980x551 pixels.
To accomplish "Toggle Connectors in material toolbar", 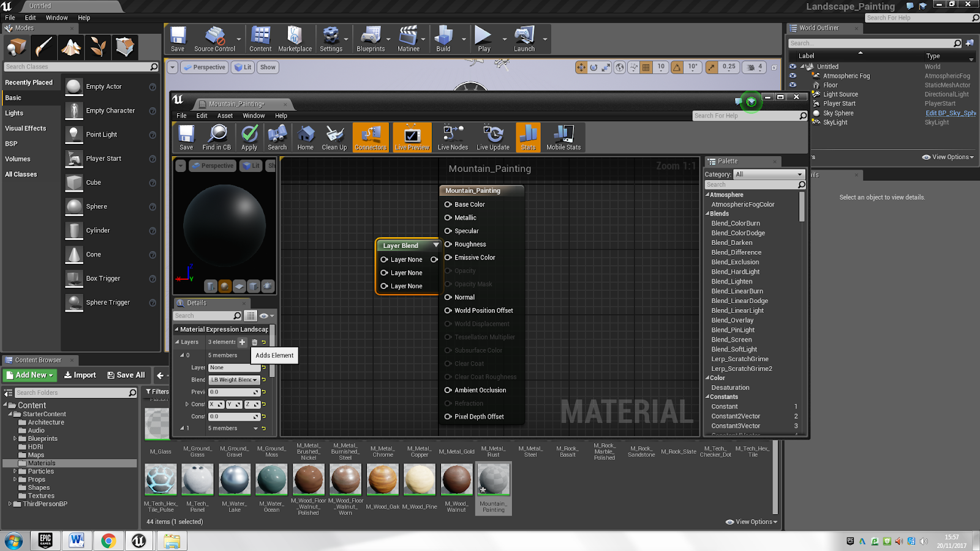I will point(371,137).
